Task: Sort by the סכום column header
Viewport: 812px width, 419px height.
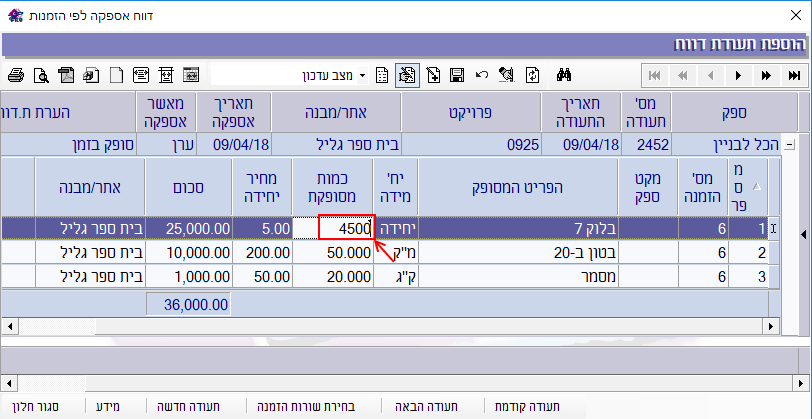Action: point(190,185)
